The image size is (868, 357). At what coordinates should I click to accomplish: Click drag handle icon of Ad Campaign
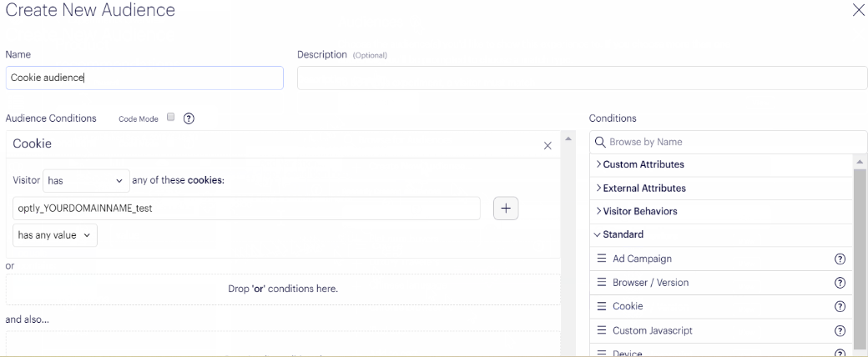tap(601, 259)
